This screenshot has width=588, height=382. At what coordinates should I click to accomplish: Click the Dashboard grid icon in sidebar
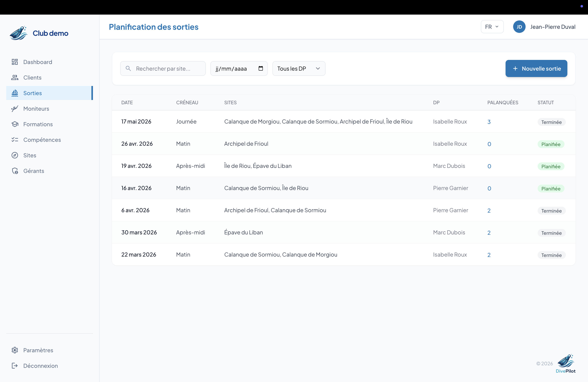click(x=15, y=62)
